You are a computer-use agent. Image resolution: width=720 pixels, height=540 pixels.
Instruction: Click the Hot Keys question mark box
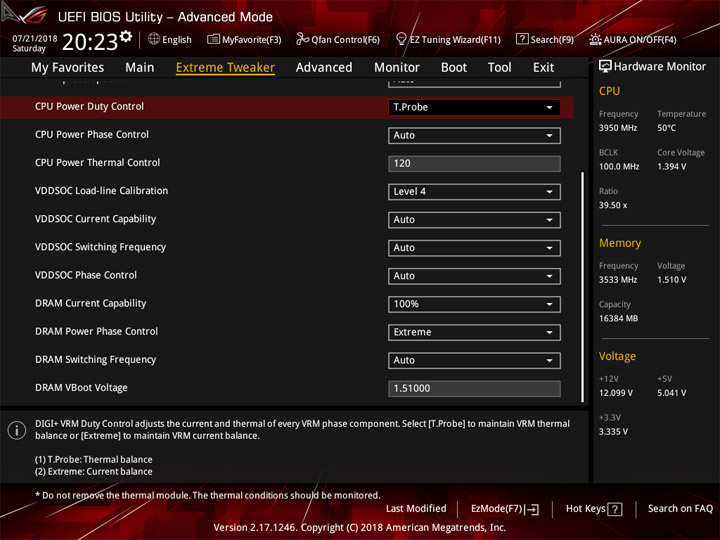(x=615, y=509)
